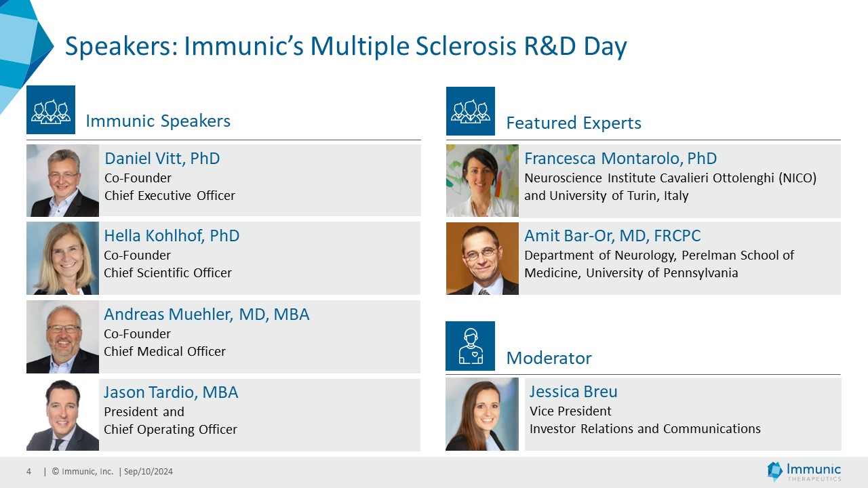
Task: Click the slide title about R&D Day
Action: [x=345, y=47]
